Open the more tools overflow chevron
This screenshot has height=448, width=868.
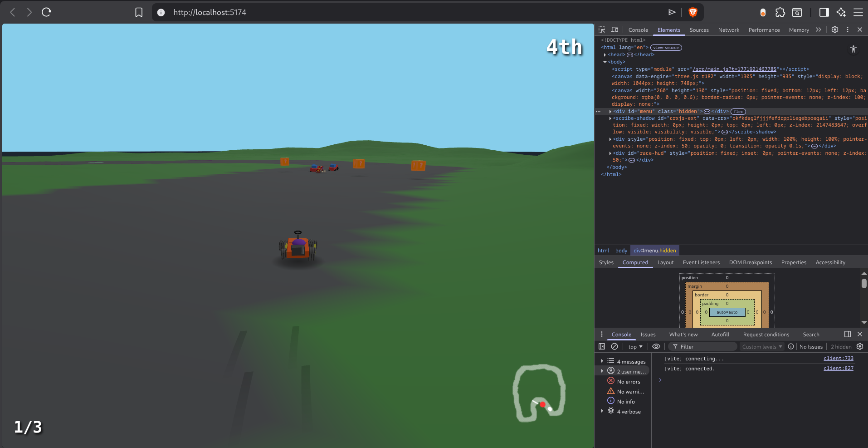coord(819,30)
